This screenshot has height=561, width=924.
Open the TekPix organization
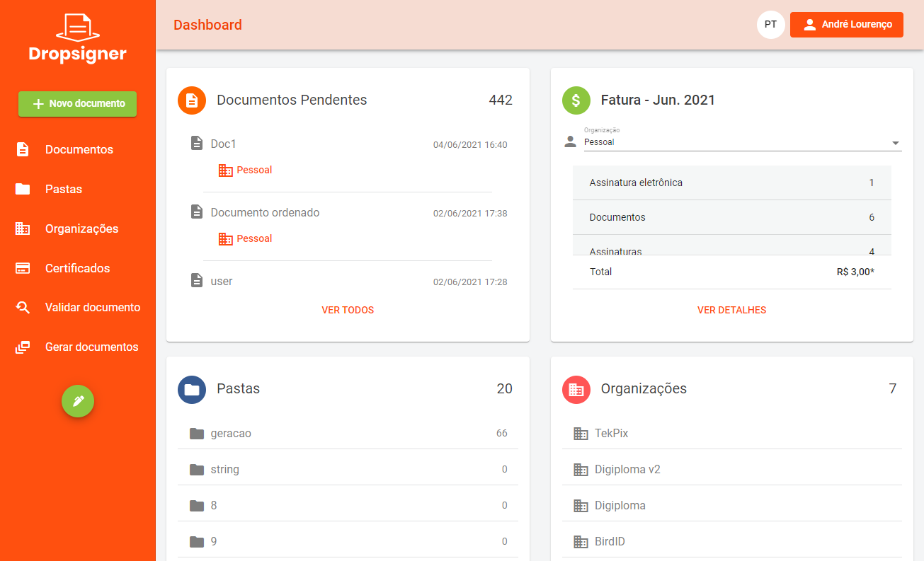[x=732, y=434]
